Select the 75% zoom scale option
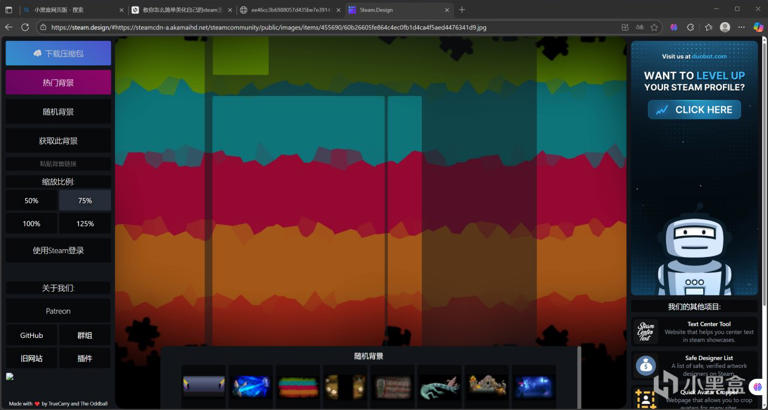Viewport: 768px width, 410px height. pyautogui.click(x=85, y=201)
